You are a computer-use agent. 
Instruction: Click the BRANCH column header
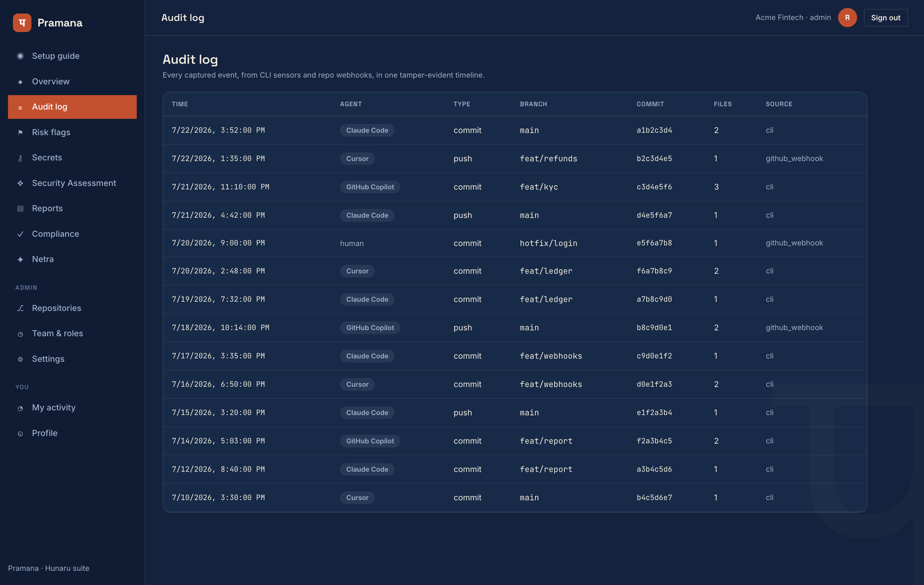click(533, 104)
